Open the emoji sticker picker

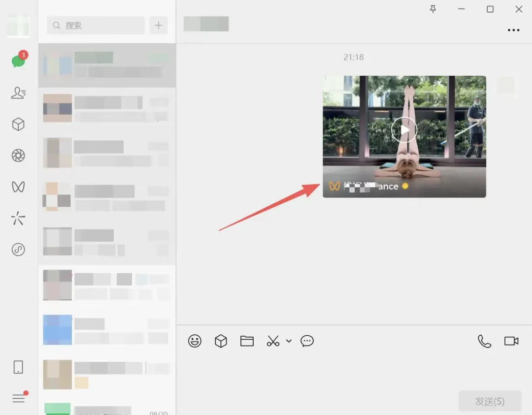[x=195, y=341]
